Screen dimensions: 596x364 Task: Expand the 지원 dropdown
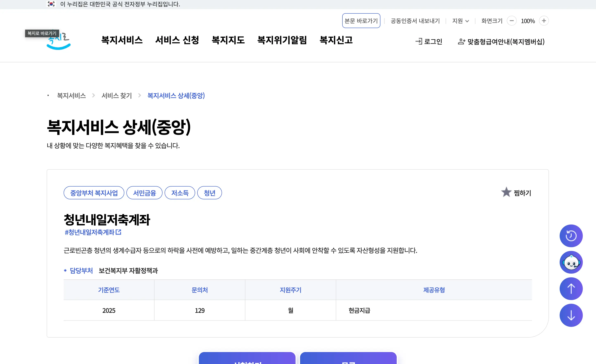[x=461, y=21]
